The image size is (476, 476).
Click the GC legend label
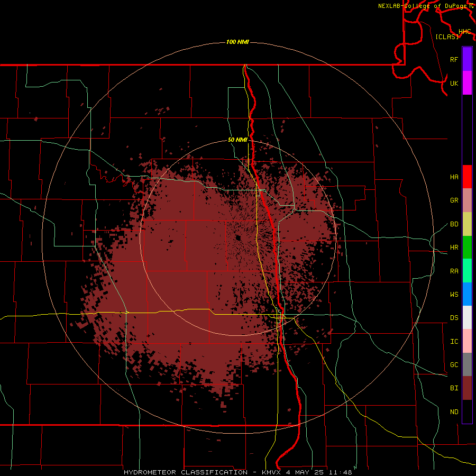coord(454,365)
